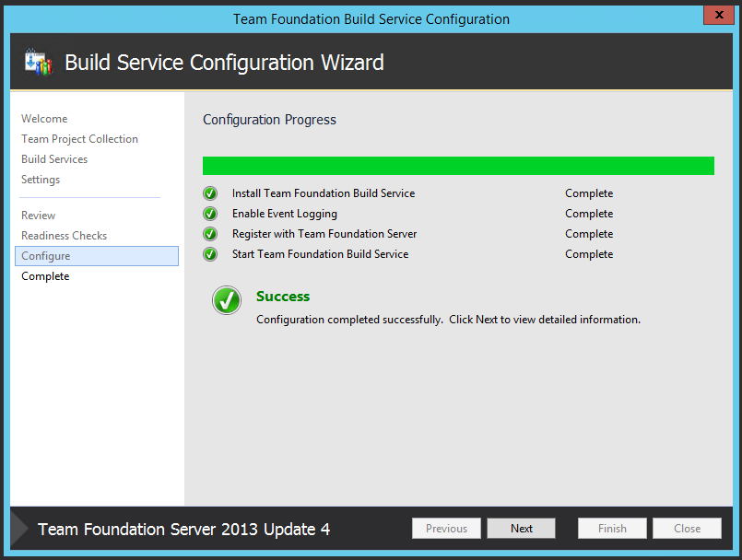
Task: Select the highlighted Configure step
Action: pos(97,256)
